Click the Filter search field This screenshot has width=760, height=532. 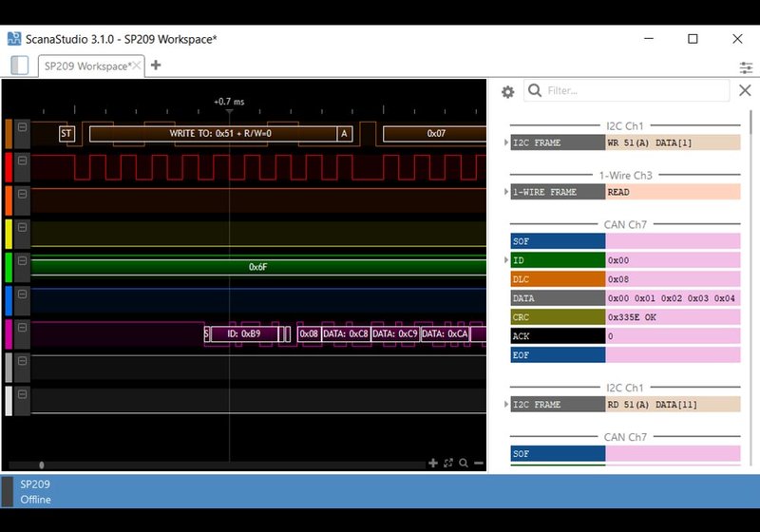pyautogui.click(x=626, y=90)
